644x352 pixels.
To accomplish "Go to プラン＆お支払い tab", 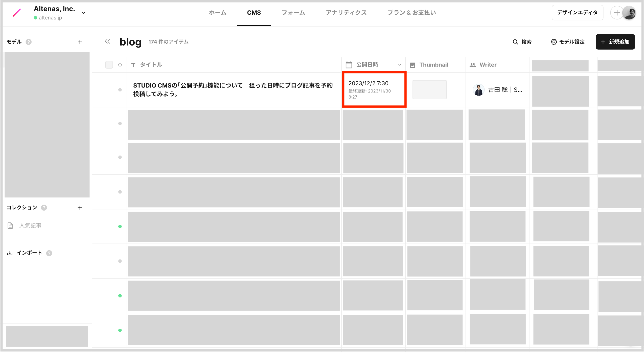I will click(x=412, y=13).
